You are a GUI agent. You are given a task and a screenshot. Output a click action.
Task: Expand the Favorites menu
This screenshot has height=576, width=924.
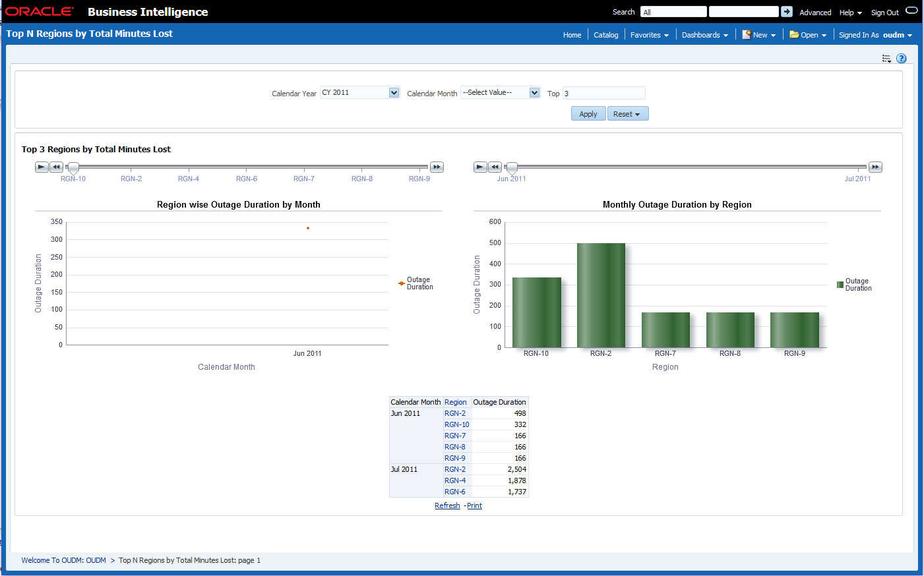click(x=649, y=35)
